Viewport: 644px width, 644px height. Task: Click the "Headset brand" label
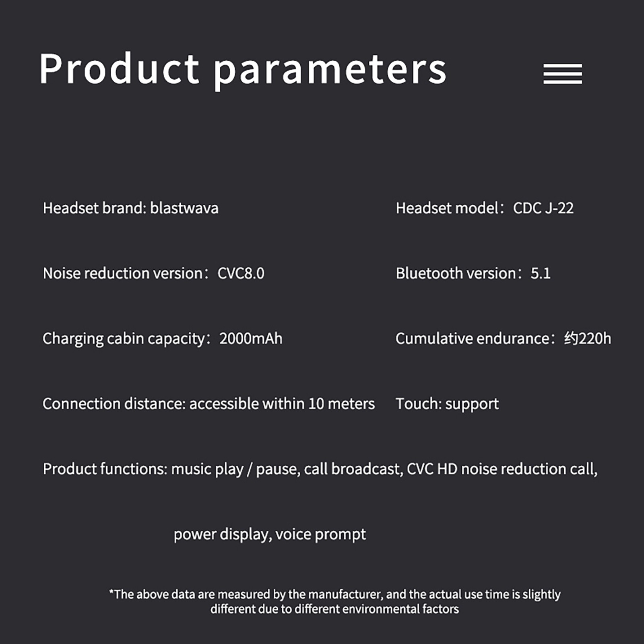pos(94,208)
